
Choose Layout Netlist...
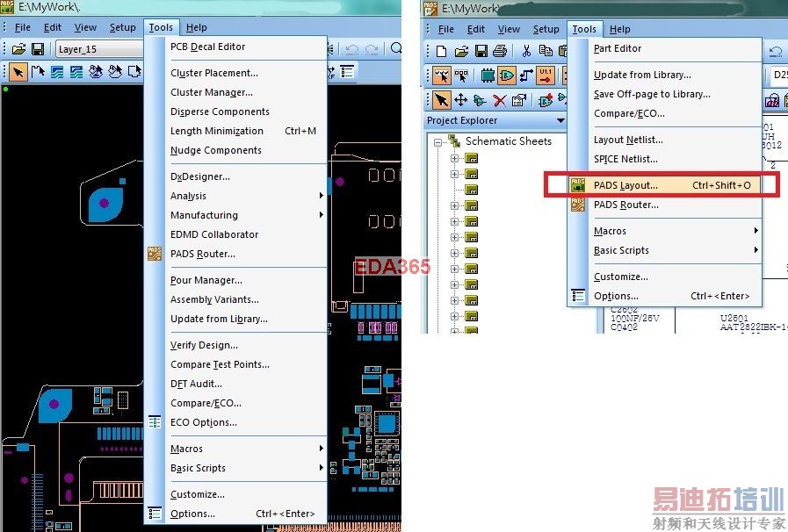pos(628,140)
